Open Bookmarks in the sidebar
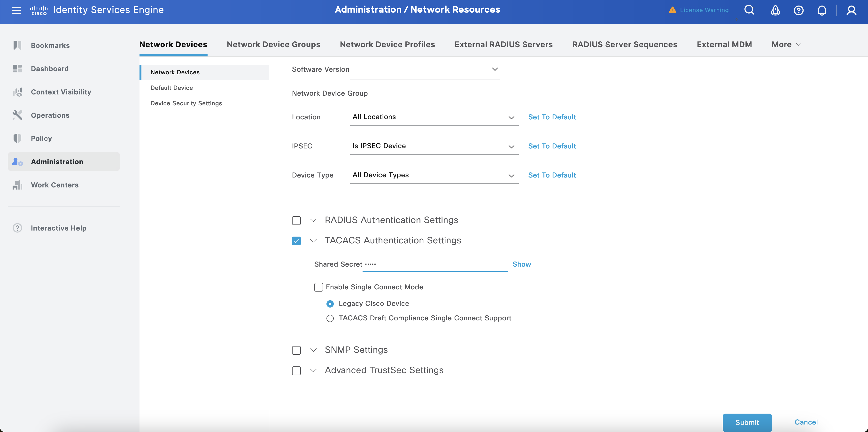The width and height of the screenshot is (868, 432). pyautogui.click(x=50, y=45)
